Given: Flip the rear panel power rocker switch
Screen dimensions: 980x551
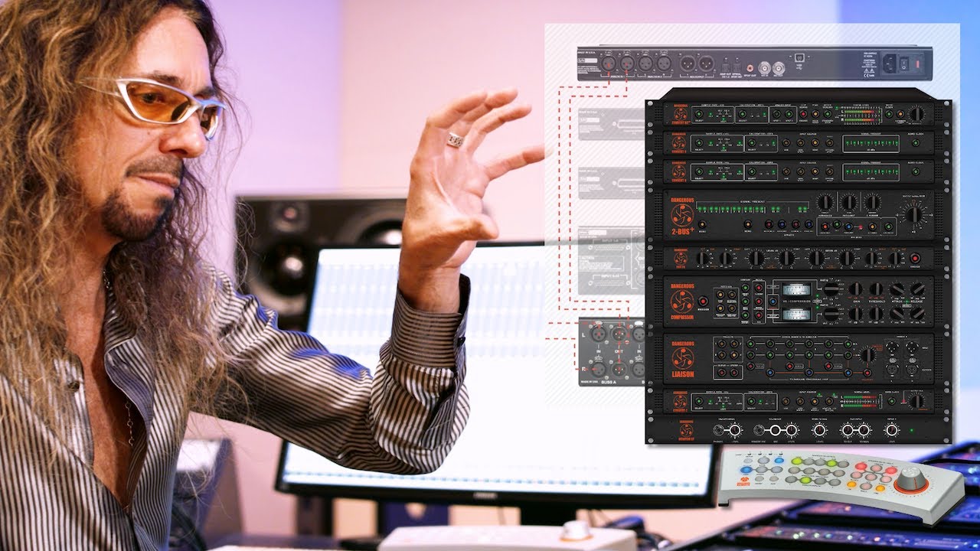Looking at the screenshot, I should 904,64.
